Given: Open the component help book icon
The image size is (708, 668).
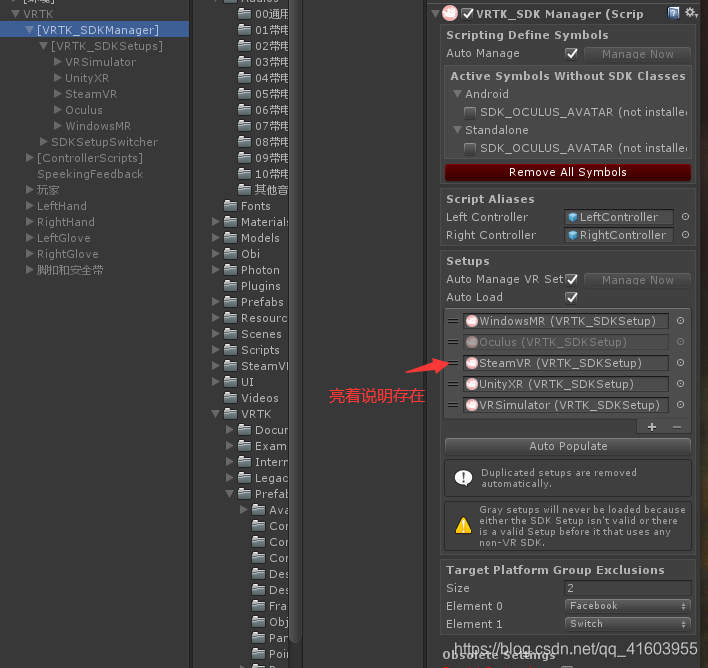Looking at the screenshot, I should (673, 13).
